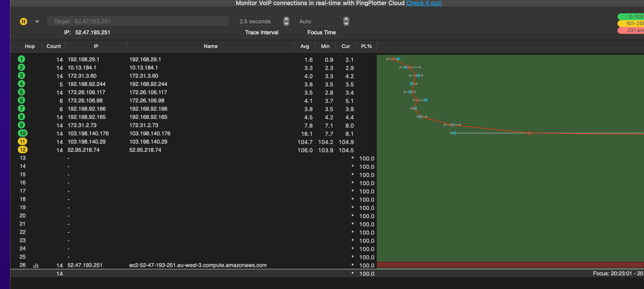The image size is (644, 289).
Task: Click the PL% column header
Action: coord(366,46)
